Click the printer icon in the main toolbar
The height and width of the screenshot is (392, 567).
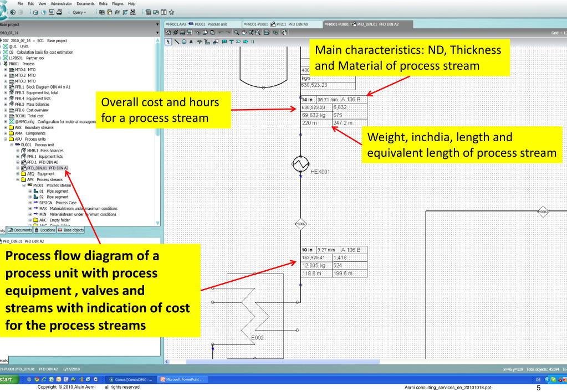coord(59,12)
